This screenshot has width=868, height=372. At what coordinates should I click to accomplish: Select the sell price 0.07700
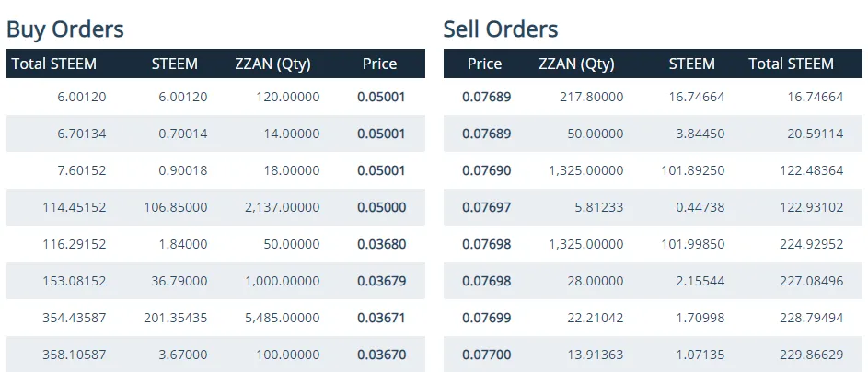click(x=487, y=355)
